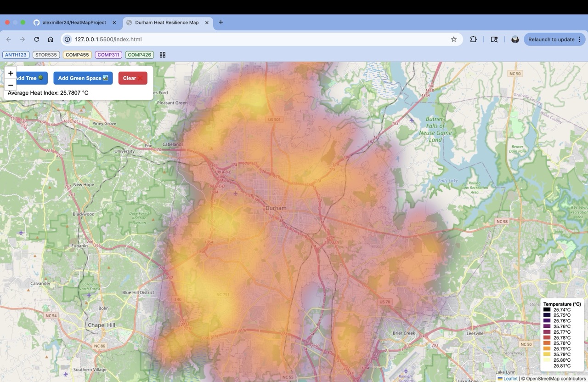Image resolution: width=588 pixels, height=382 pixels.
Task: View site information icon in address bar
Action: (x=67, y=40)
